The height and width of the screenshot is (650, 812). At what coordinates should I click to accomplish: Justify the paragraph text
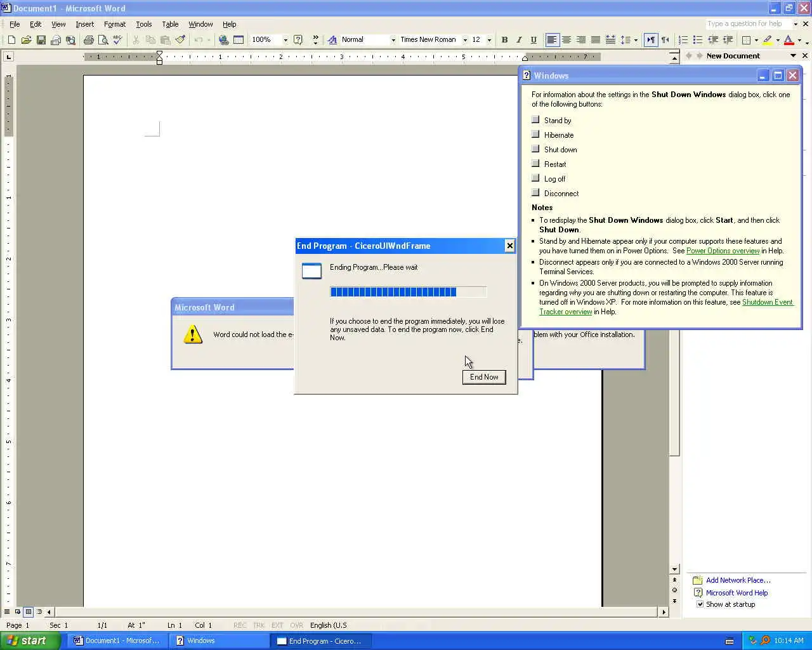click(x=596, y=39)
